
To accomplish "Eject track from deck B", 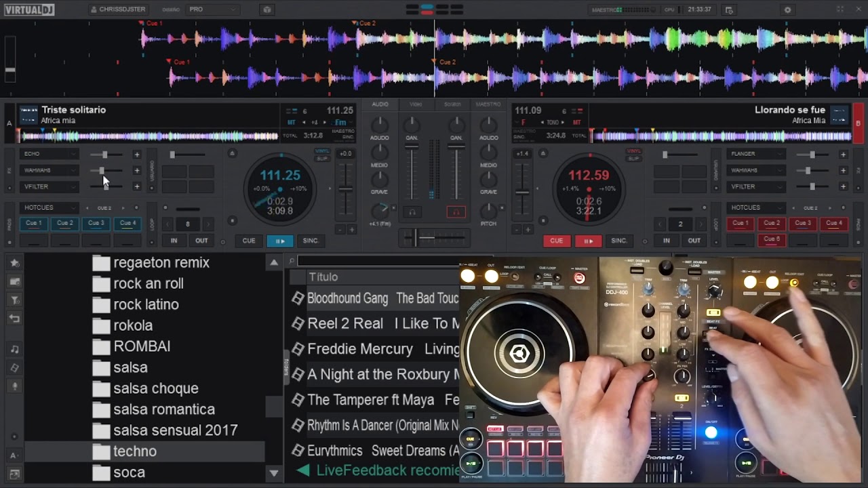I will pos(542,154).
